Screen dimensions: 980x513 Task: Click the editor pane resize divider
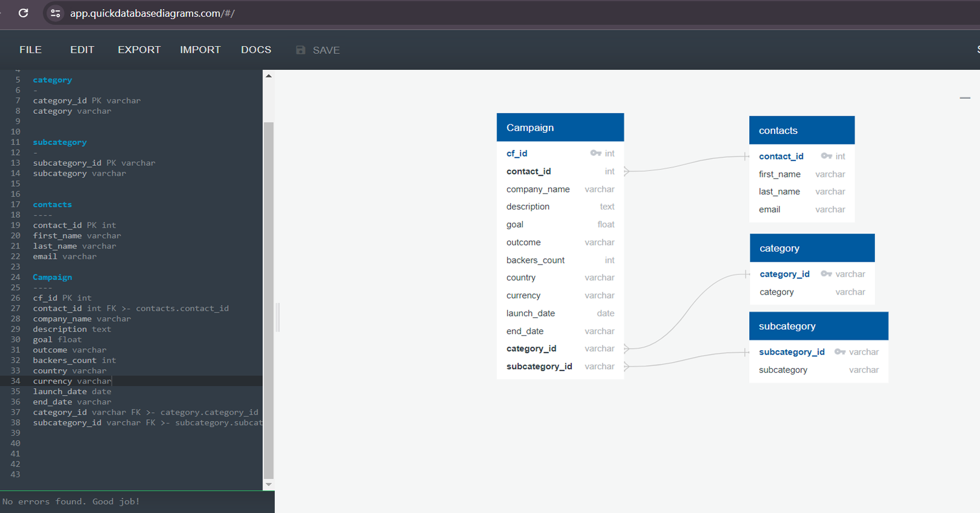click(x=278, y=317)
